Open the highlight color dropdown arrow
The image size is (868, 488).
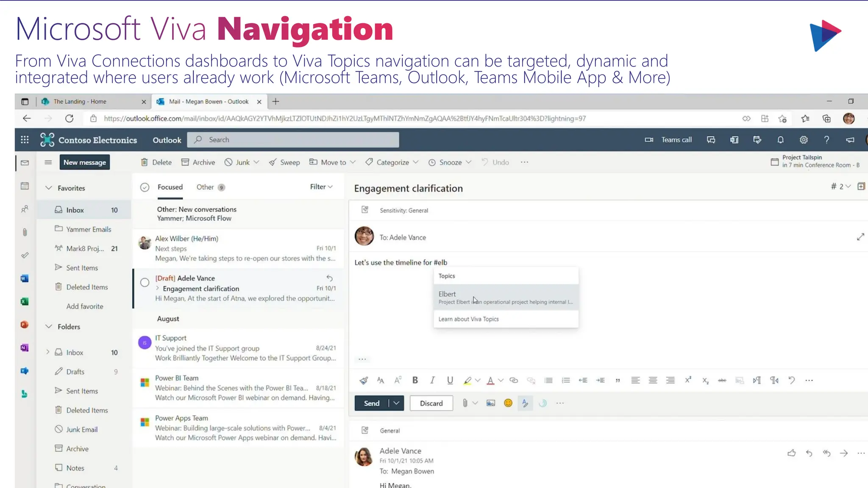pos(478,380)
